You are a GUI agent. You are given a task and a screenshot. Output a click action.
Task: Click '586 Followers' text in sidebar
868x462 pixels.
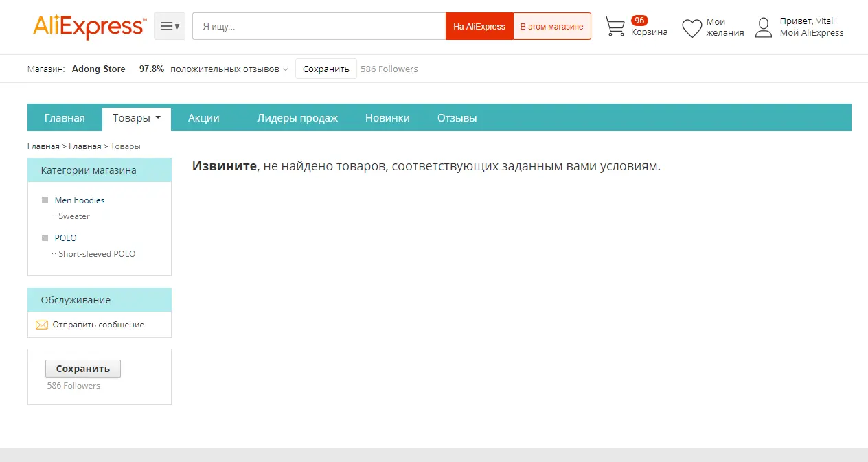tap(73, 386)
